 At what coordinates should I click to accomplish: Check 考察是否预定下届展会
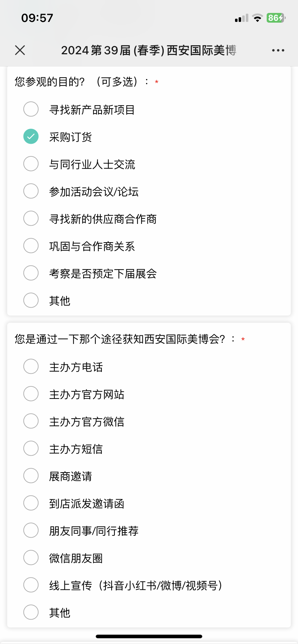point(31,273)
